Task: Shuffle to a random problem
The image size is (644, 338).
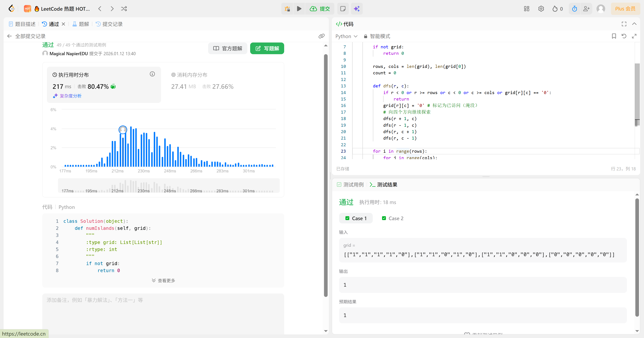Action: point(124,9)
